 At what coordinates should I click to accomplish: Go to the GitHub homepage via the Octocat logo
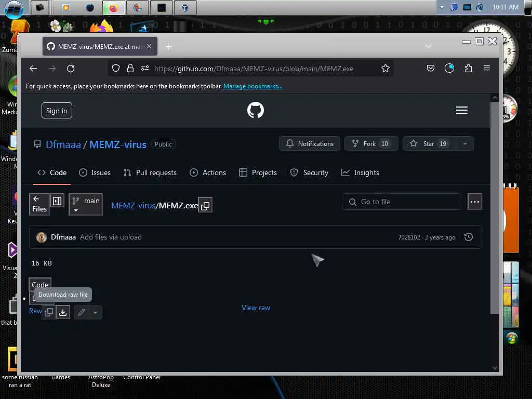(x=256, y=110)
